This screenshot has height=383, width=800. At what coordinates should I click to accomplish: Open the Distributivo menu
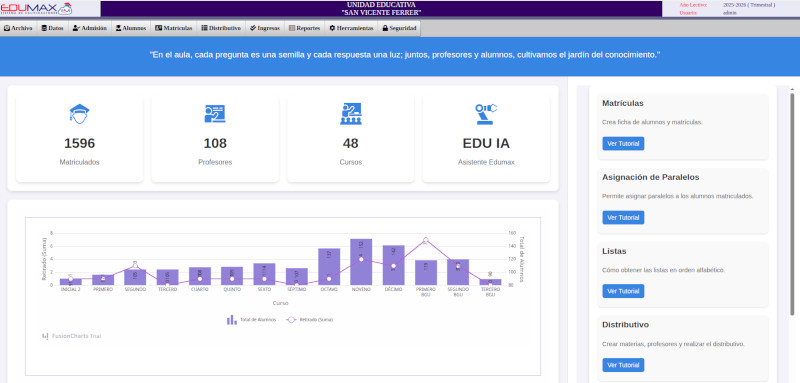(221, 29)
